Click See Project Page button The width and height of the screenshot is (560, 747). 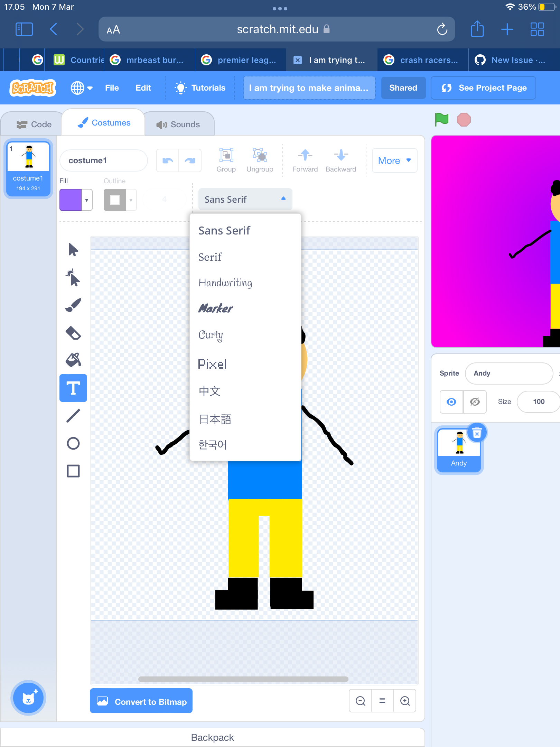click(483, 88)
